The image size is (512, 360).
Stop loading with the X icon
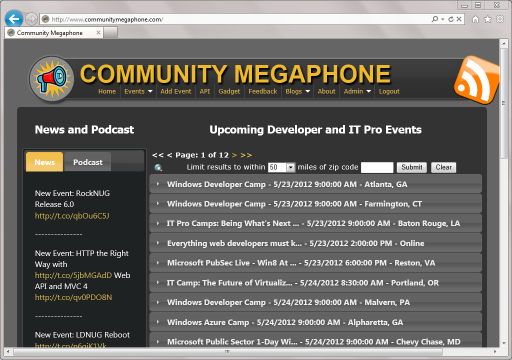tap(459, 19)
